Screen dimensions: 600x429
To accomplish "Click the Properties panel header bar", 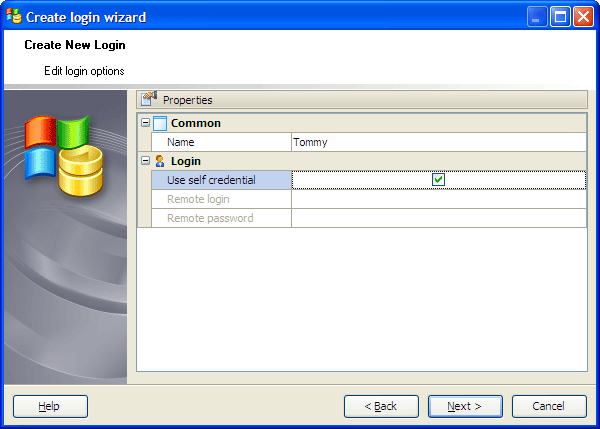I will pyautogui.click(x=361, y=100).
